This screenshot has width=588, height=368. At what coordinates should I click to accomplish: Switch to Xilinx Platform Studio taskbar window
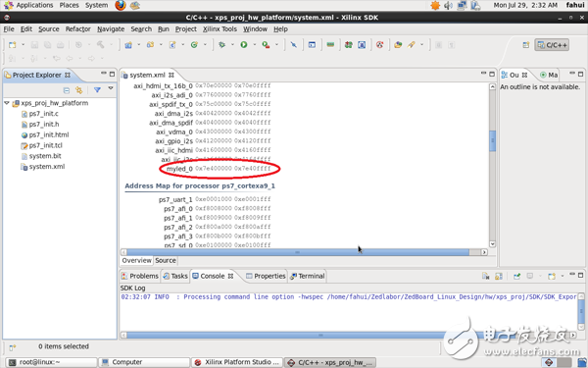(x=237, y=362)
